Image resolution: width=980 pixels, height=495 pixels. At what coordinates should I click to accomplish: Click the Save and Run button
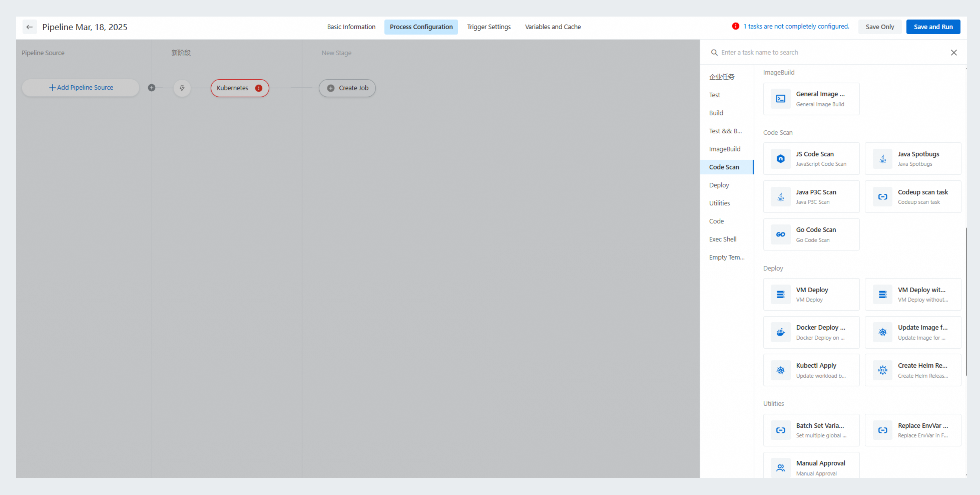[x=933, y=27]
